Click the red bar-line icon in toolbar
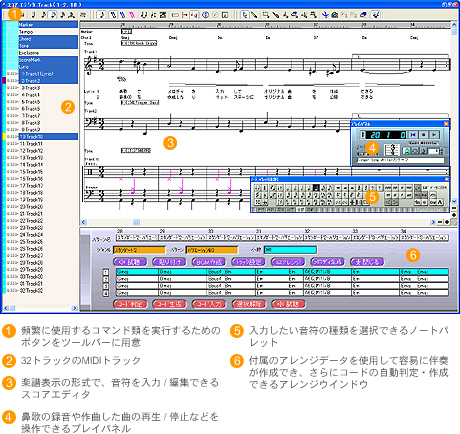The image size is (460, 434). (185, 15)
